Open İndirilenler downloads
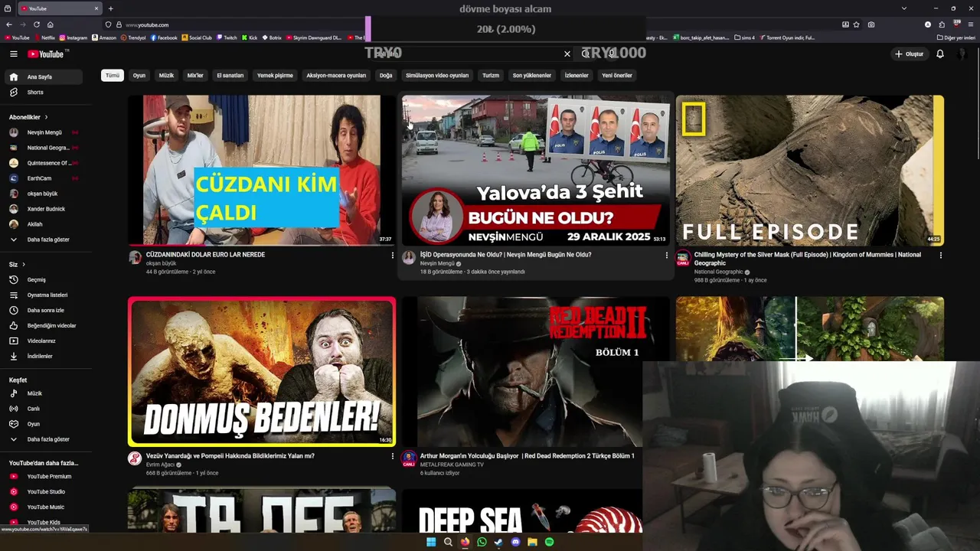980x551 pixels. tap(42, 356)
